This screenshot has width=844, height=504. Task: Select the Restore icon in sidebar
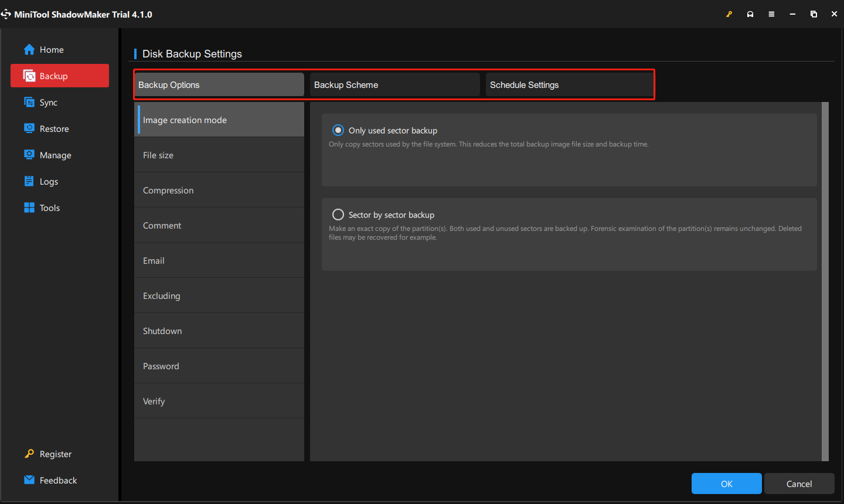point(29,128)
